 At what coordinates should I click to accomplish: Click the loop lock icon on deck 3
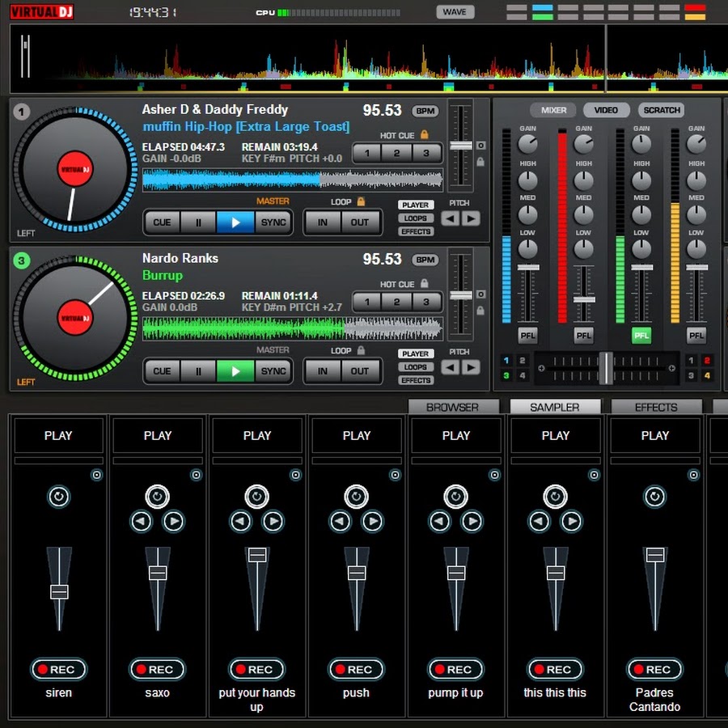point(361,350)
